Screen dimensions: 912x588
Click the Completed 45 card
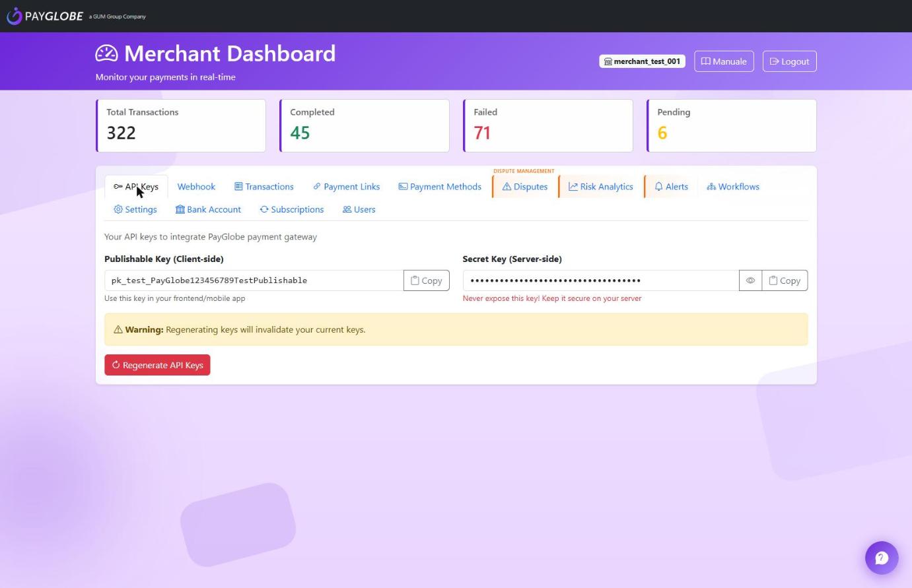365,125
